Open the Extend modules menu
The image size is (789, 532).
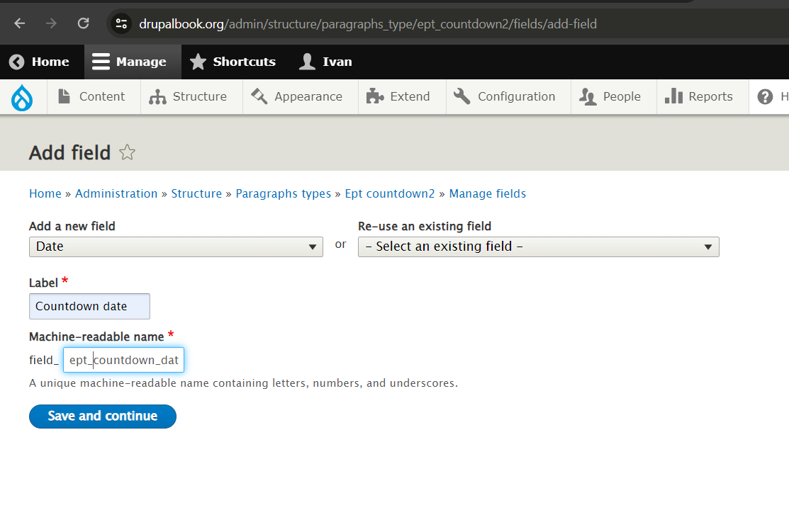[399, 97]
